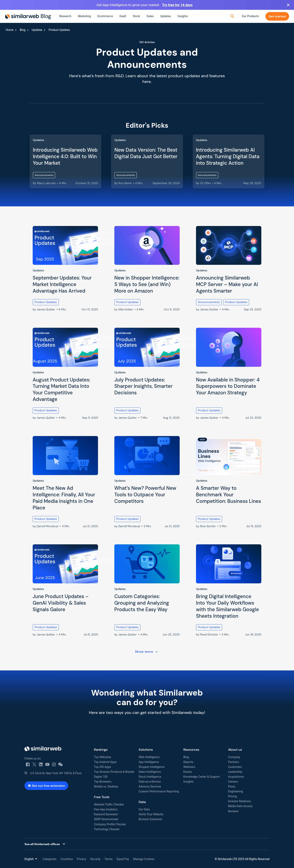The height and width of the screenshot is (868, 294).
Task: Open the August 2025 Product Updates thumbnail
Action: point(65,347)
